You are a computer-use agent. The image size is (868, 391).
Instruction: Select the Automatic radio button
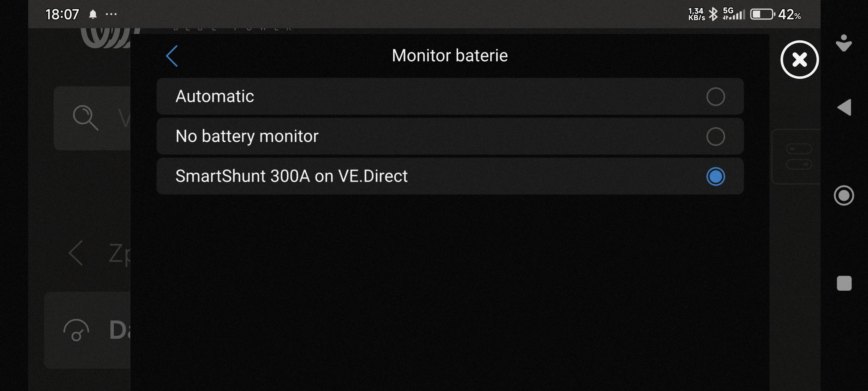click(715, 97)
